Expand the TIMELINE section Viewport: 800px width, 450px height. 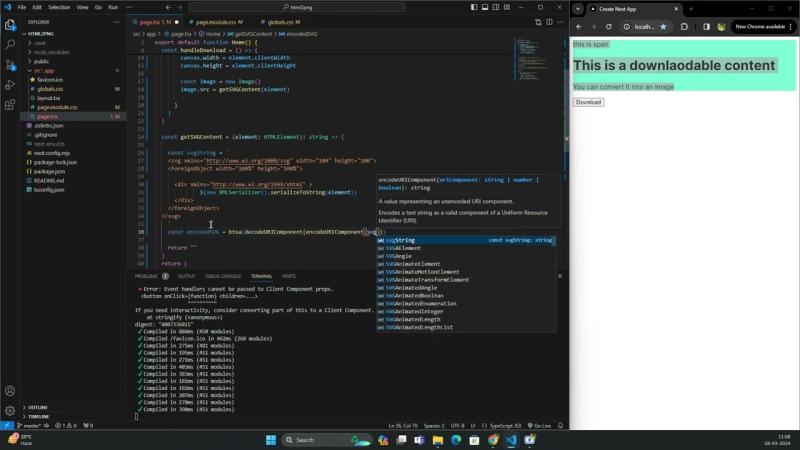tap(38, 416)
